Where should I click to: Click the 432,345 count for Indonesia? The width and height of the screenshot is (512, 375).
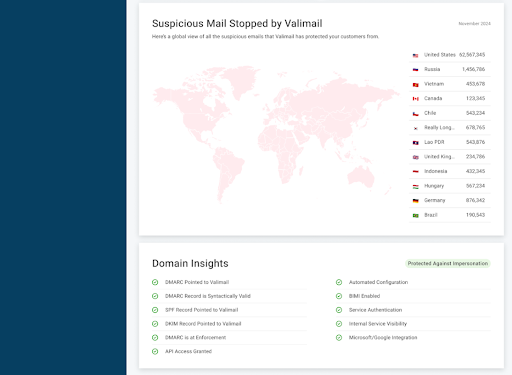475,171
